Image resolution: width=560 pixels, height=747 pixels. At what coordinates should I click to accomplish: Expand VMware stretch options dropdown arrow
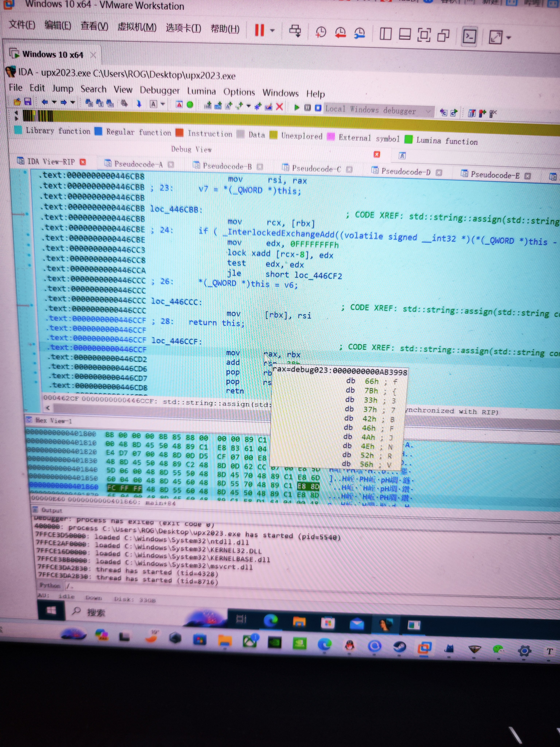coord(508,38)
